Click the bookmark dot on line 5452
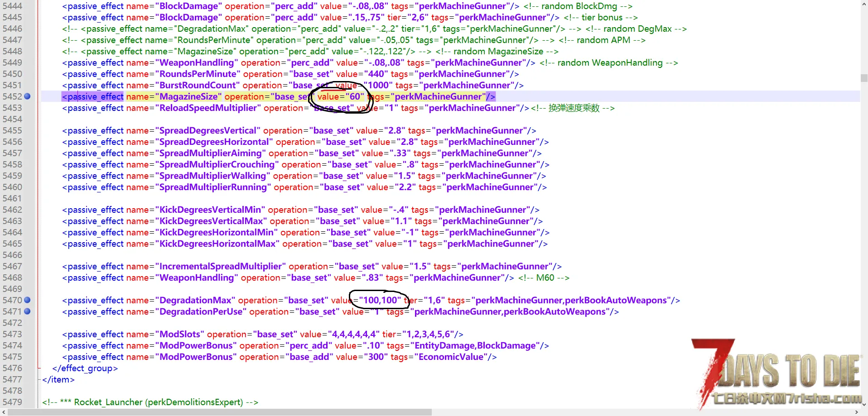The height and width of the screenshot is (416, 868). coord(27,96)
